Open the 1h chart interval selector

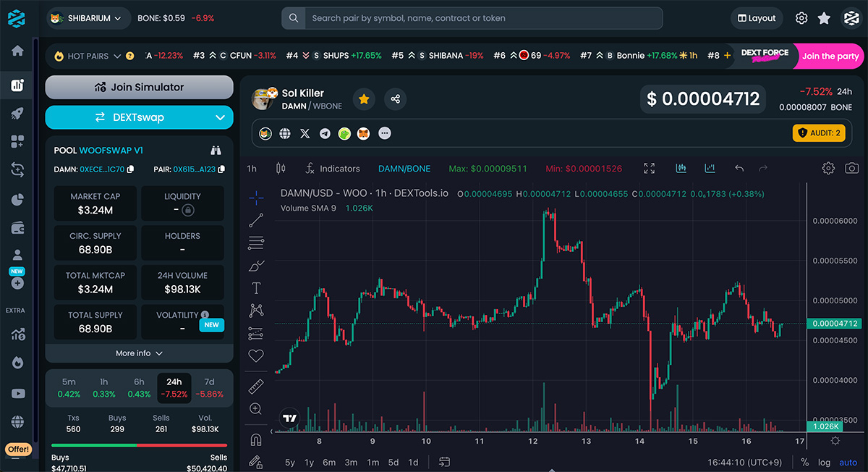click(x=252, y=169)
